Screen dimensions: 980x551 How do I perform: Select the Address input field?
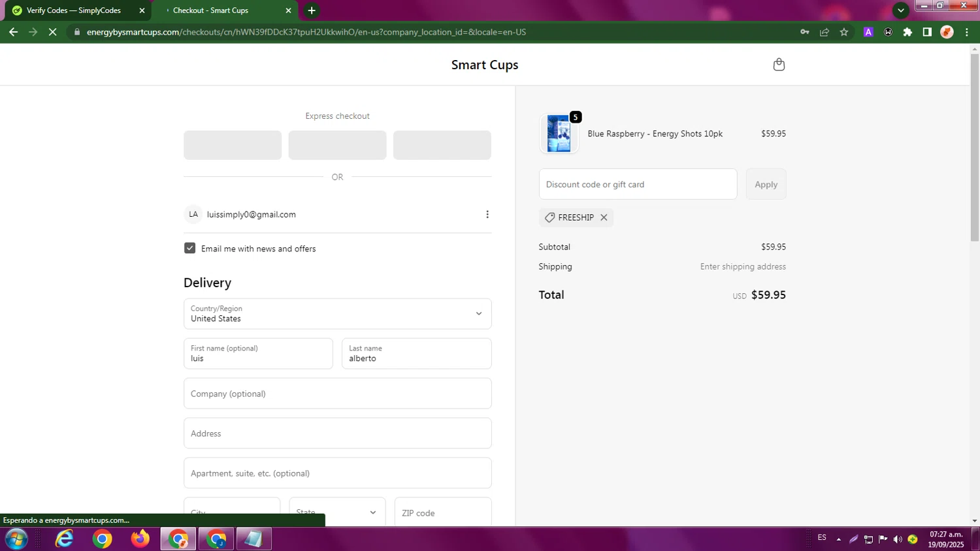[x=337, y=433]
